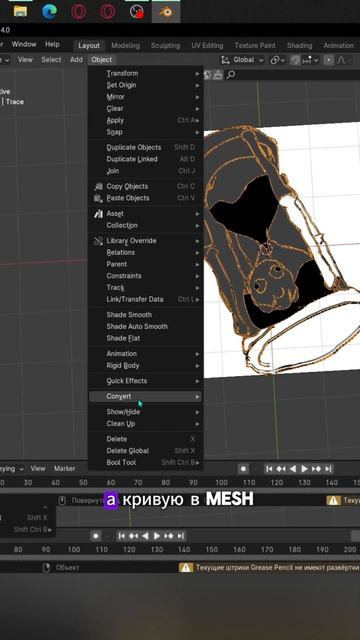
Task: Switch to the UV Editing workspace tab
Action: pyautogui.click(x=207, y=45)
